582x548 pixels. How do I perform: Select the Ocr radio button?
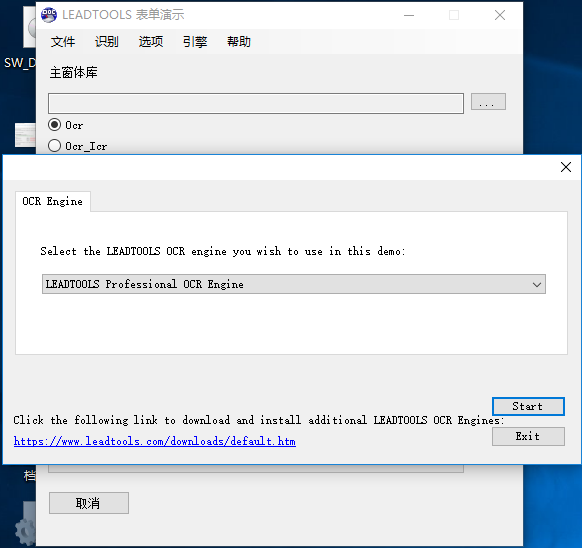click(x=55, y=125)
